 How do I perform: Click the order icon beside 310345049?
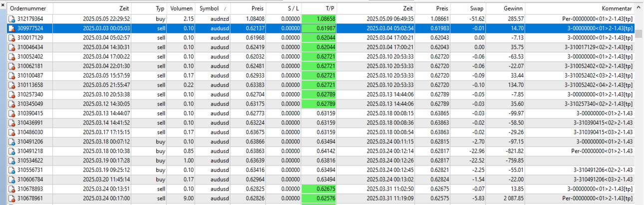[x=12, y=103]
